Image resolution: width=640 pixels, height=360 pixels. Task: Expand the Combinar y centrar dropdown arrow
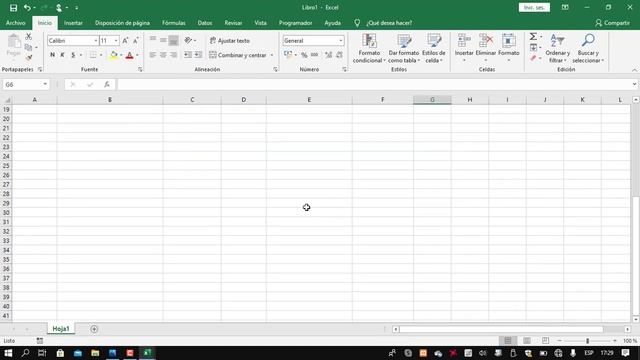click(272, 55)
